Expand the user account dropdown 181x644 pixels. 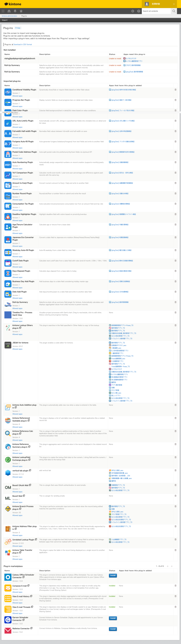pos(174,4)
